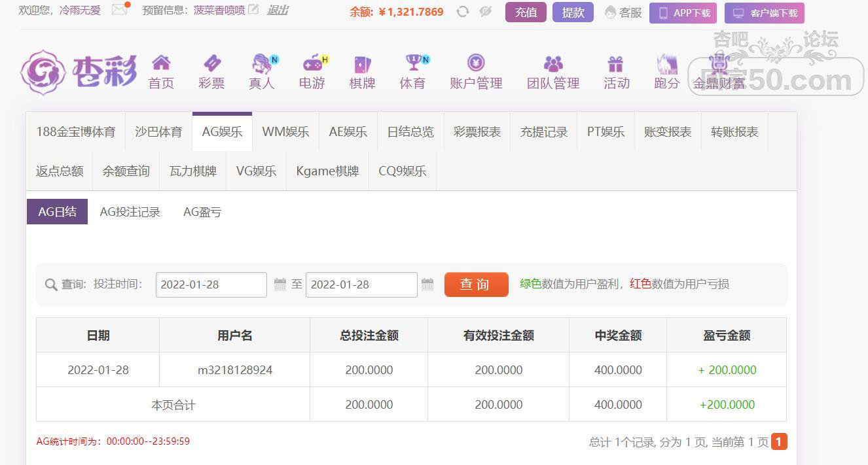Click the 退出 logout link
The image size is (868, 465).
(x=278, y=10)
